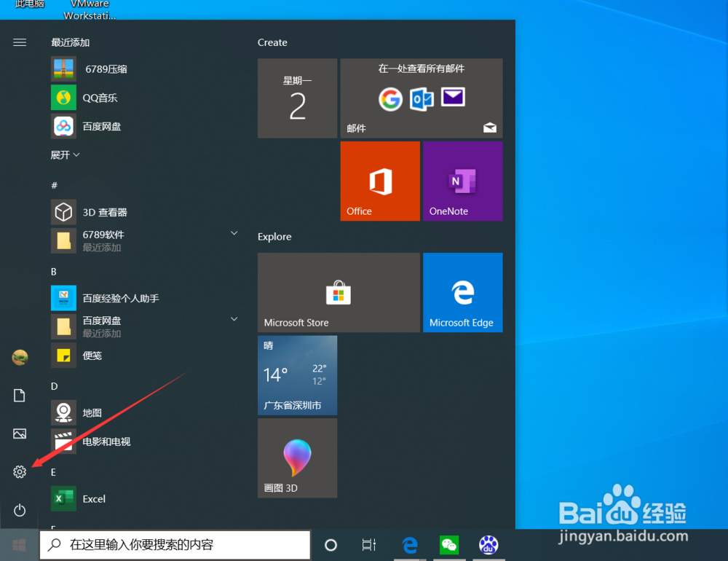Click the Create group heading
The width and height of the screenshot is (728, 561).
click(272, 42)
